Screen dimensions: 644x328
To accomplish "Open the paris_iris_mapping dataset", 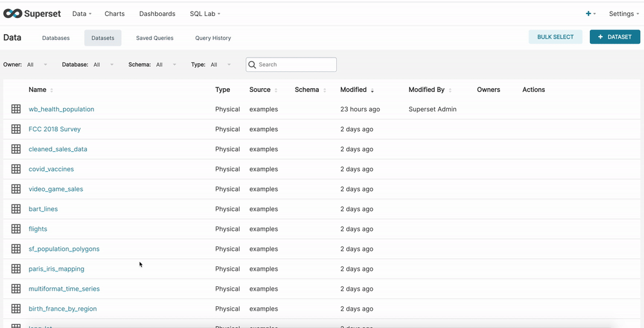I will 56,269.
